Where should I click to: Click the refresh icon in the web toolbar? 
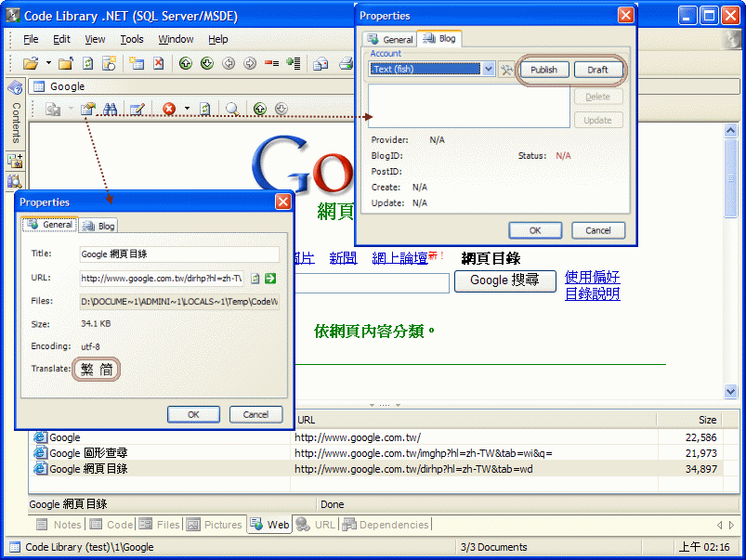pos(205,109)
